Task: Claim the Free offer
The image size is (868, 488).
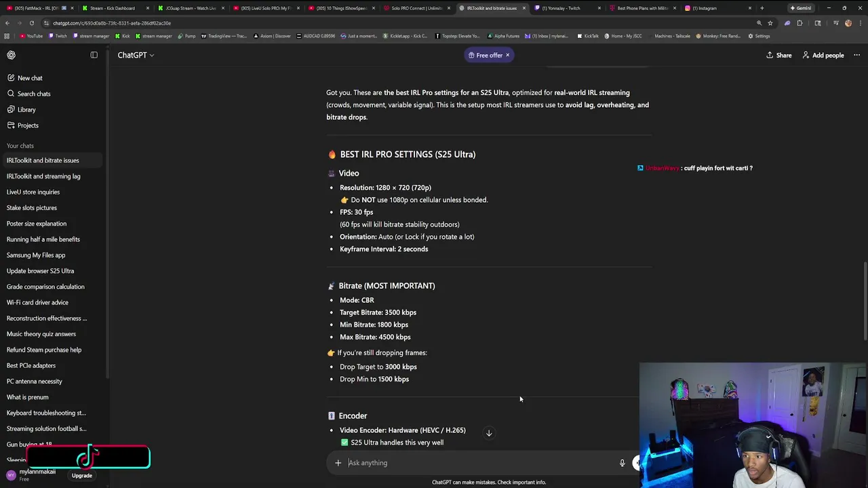Action: click(485, 55)
